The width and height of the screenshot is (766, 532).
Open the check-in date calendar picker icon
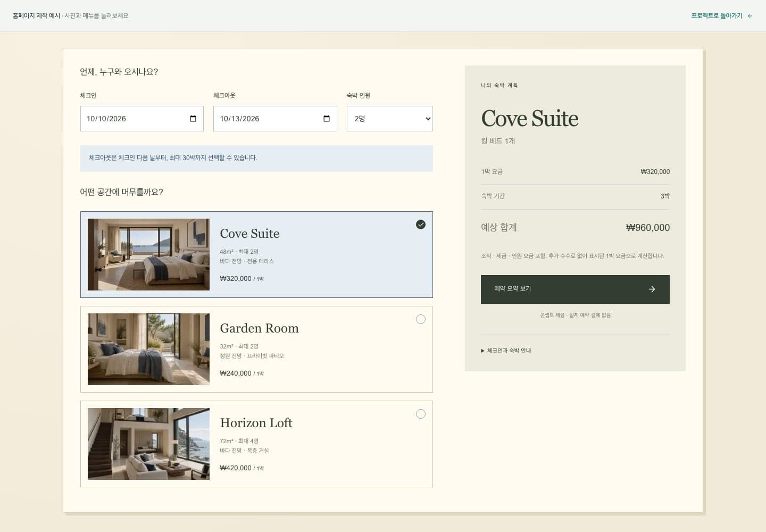coord(193,119)
